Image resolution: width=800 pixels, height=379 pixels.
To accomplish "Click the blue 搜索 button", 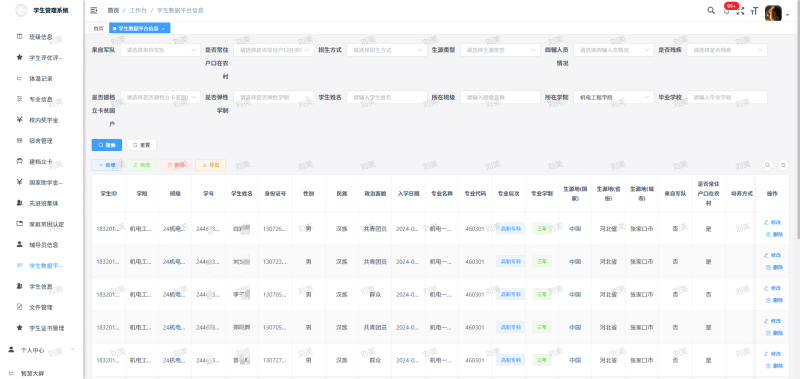I will click(x=107, y=145).
